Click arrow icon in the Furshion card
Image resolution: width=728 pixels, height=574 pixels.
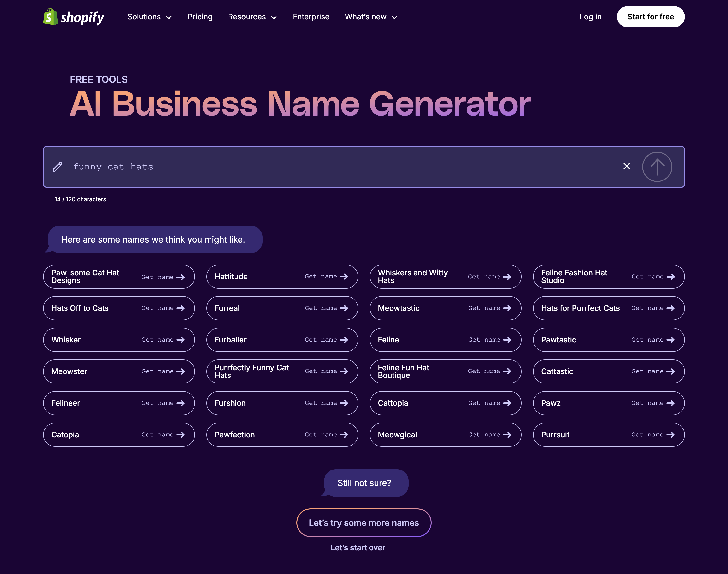pos(344,403)
